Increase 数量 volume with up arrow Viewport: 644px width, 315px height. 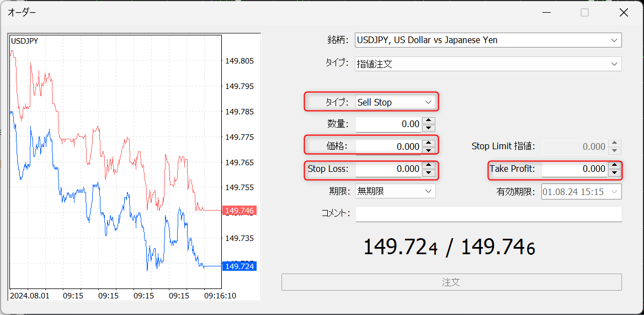[429, 120]
